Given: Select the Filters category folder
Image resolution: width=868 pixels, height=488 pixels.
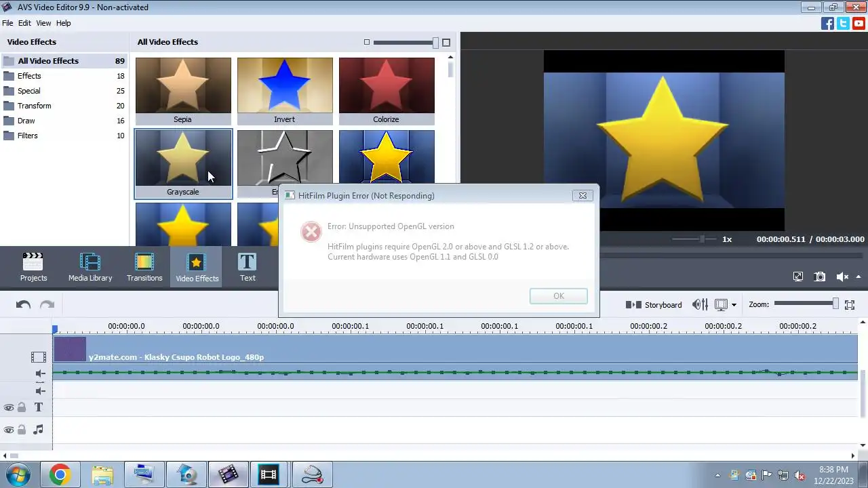Looking at the screenshot, I should (x=64, y=136).
